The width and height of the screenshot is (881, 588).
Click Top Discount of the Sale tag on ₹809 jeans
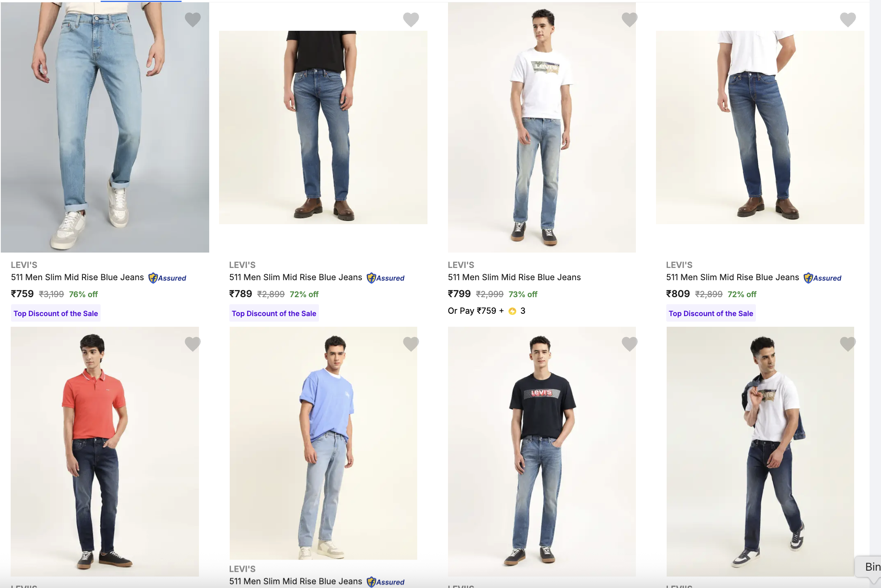(x=711, y=313)
